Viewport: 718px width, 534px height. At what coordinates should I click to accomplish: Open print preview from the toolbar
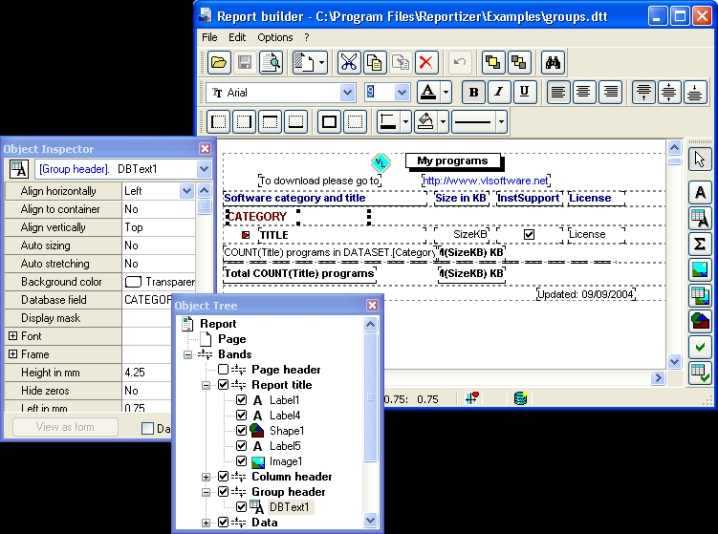(271, 63)
